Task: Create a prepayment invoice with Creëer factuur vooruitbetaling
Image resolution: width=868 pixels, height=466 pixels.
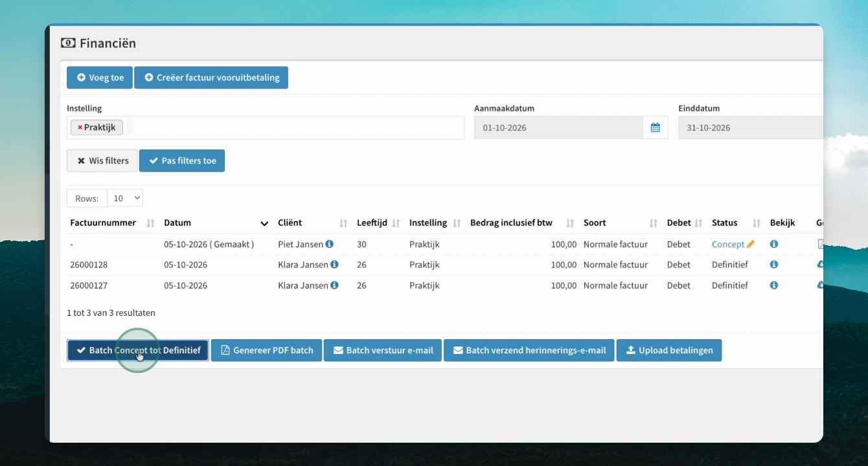Action: 211,78
